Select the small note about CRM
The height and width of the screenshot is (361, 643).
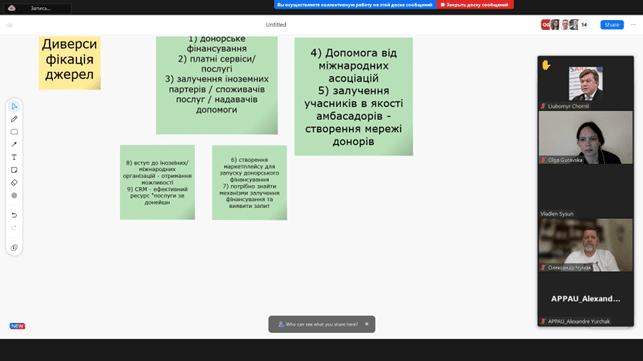pos(157,182)
